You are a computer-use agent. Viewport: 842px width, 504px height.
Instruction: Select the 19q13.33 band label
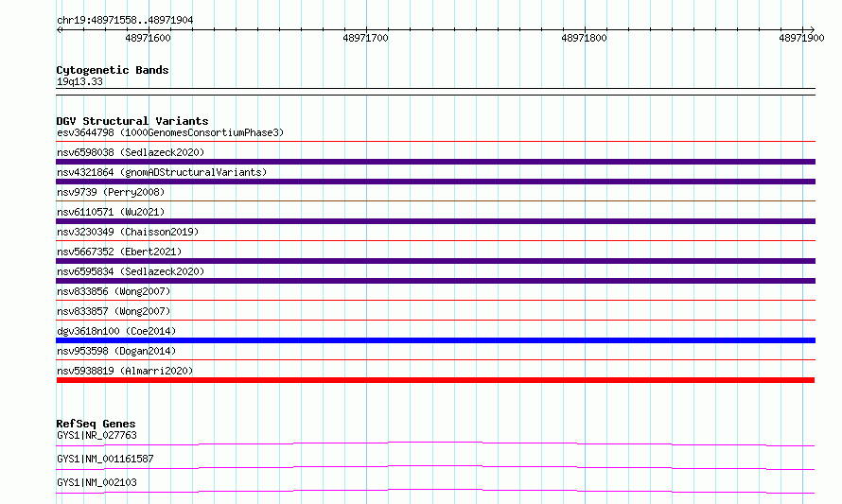tap(79, 81)
